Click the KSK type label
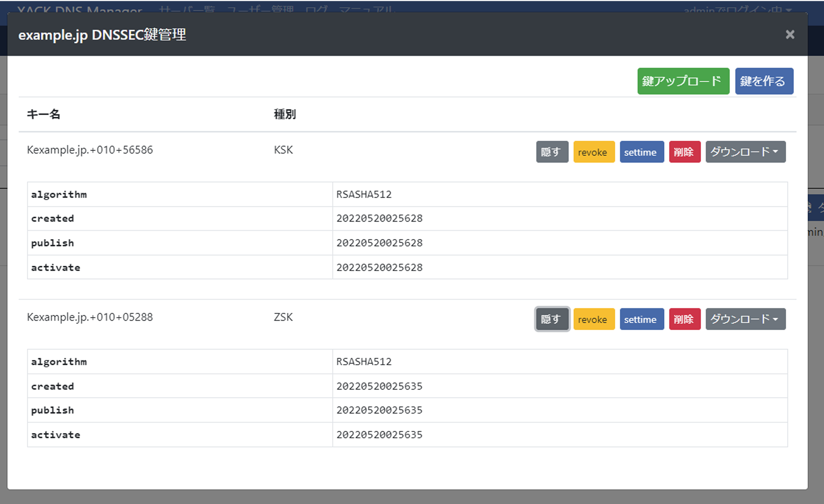Viewport: 824px width, 504px height. 283,150
